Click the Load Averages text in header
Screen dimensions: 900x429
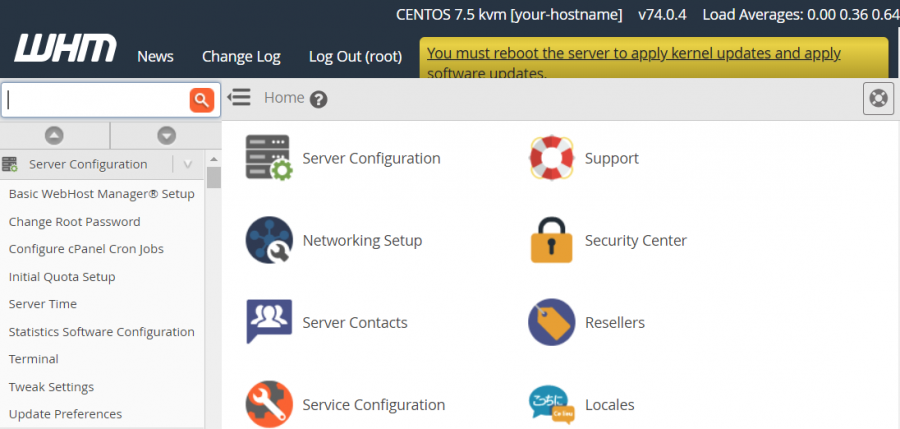pyautogui.click(x=801, y=15)
